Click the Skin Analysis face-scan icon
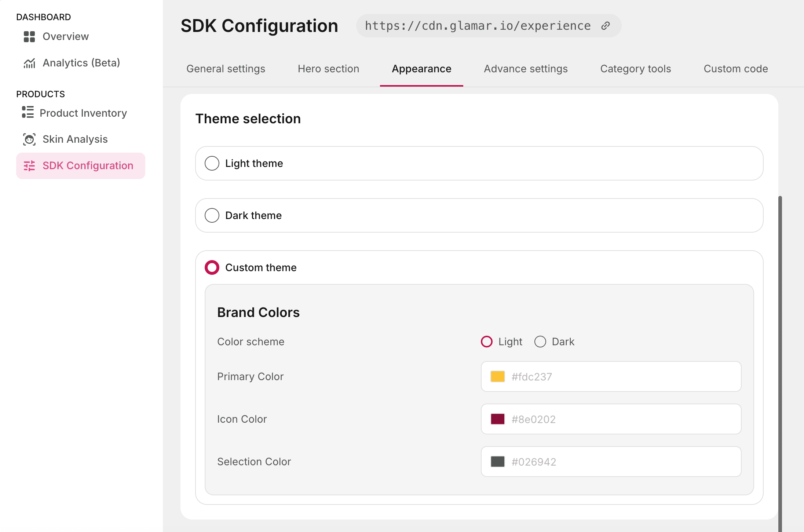804x532 pixels. click(x=29, y=139)
